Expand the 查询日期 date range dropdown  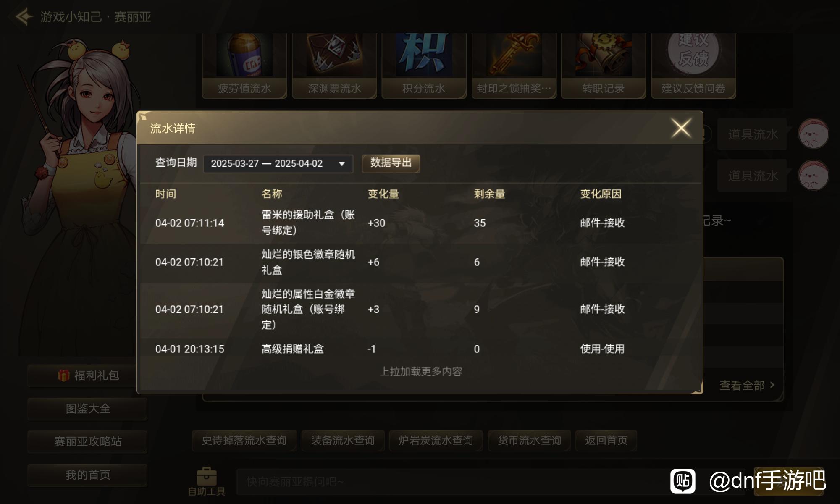(278, 163)
